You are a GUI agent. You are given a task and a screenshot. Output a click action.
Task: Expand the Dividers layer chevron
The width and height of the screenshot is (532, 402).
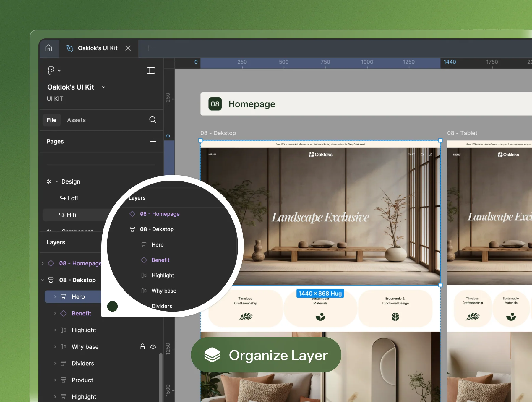55,363
